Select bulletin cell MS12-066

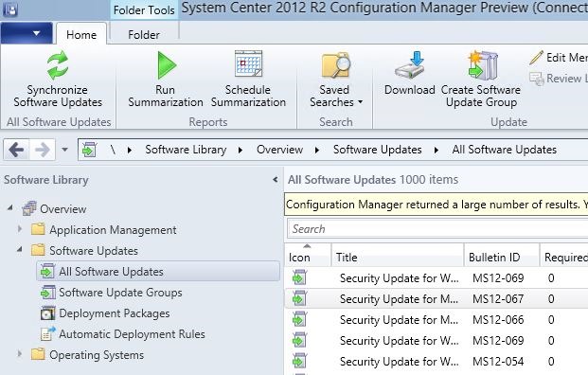[498, 320]
